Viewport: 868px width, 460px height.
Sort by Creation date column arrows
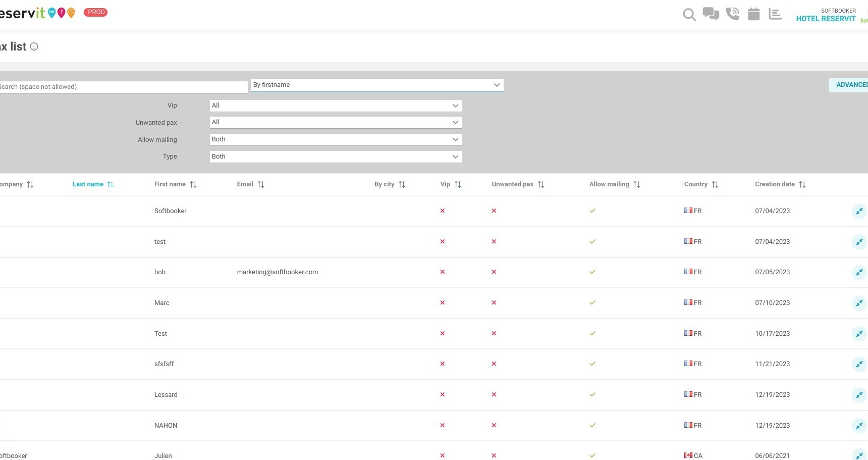tap(802, 184)
